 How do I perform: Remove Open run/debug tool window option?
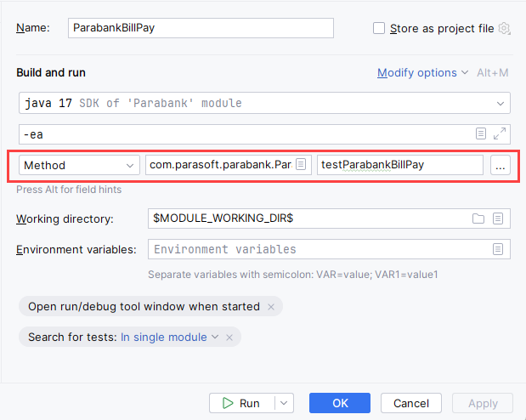click(x=271, y=307)
